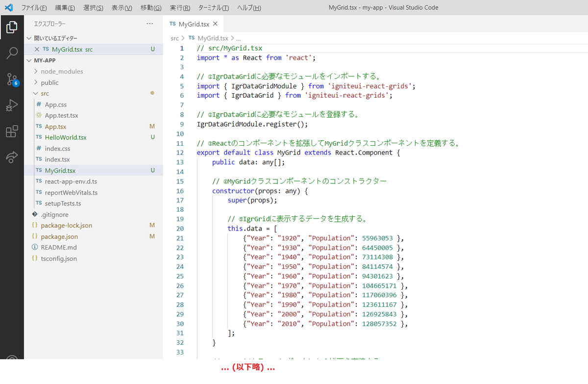
Task: Collapse the MY-APP project root
Action: (x=29, y=60)
